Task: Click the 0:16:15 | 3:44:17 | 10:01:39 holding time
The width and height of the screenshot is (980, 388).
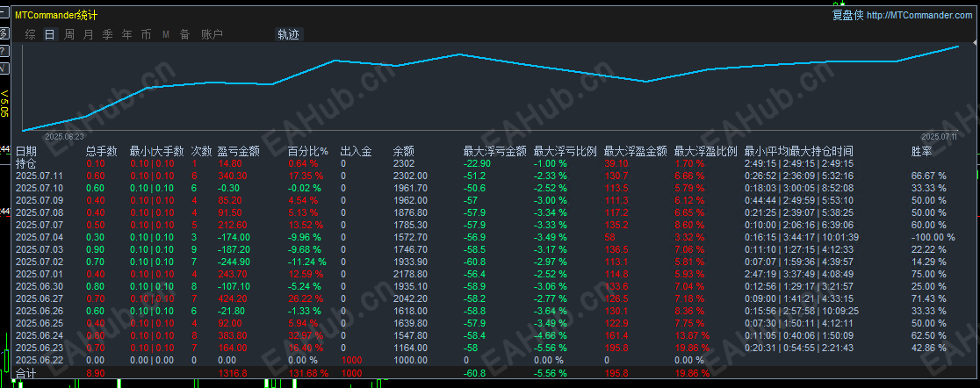Action: (x=801, y=237)
